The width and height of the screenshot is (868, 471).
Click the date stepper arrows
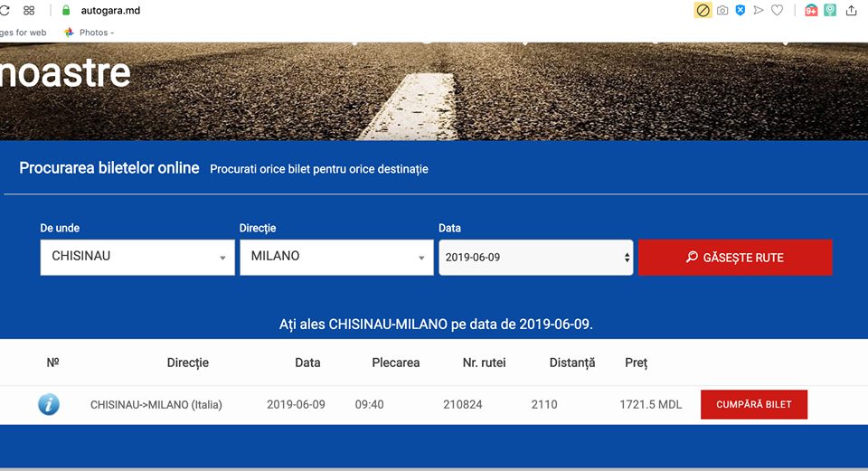click(627, 258)
